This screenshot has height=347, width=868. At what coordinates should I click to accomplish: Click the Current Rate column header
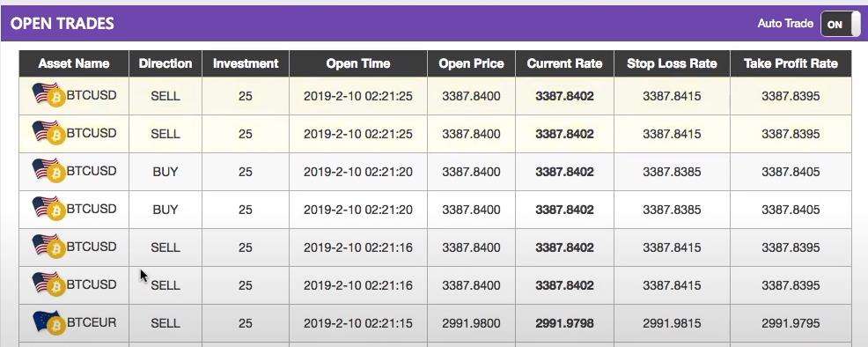[x=564, y=63]
